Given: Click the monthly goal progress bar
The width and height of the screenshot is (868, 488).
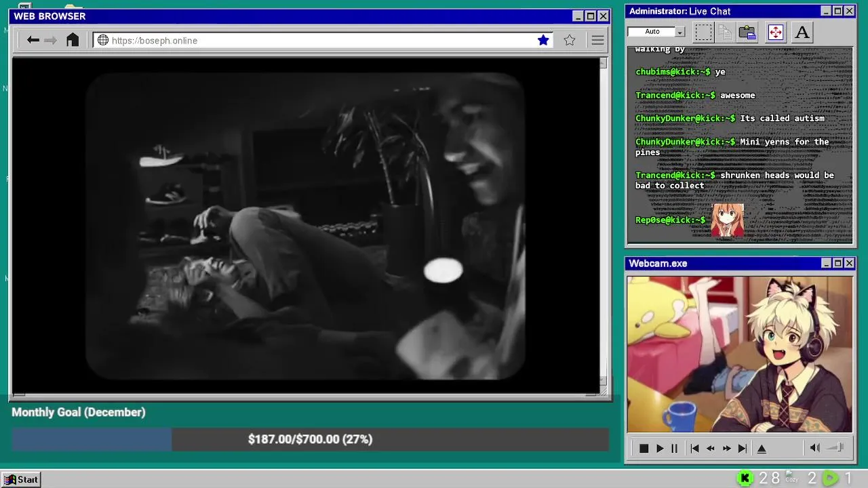Looking at the screenshot, I should click(310, 439).
